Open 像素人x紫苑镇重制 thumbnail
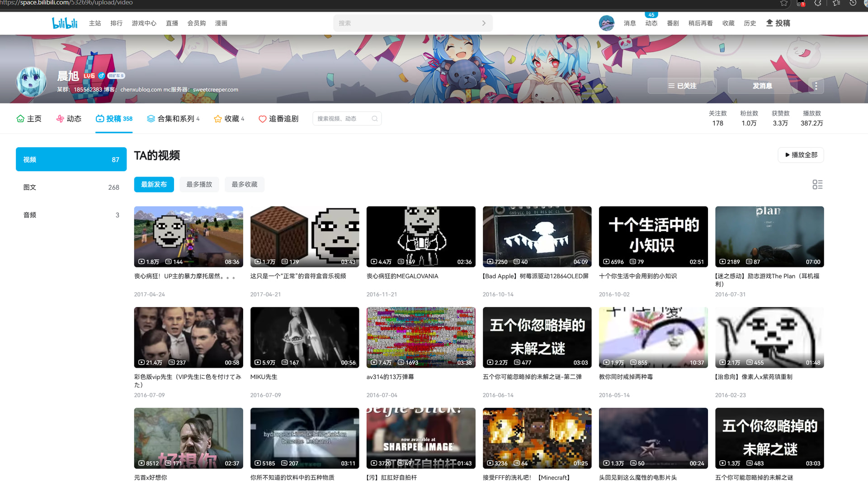Screen dimensions: 868x482 [769, 337]
